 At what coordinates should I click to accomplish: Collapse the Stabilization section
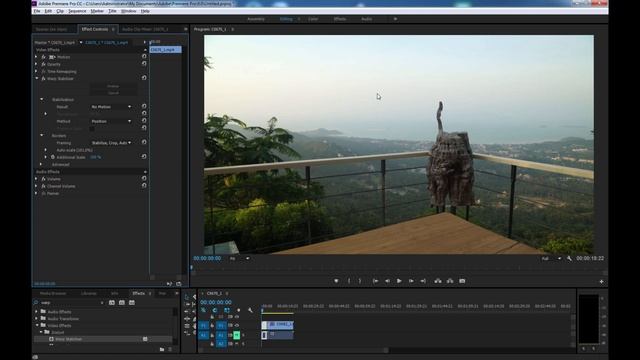[42, 100]
